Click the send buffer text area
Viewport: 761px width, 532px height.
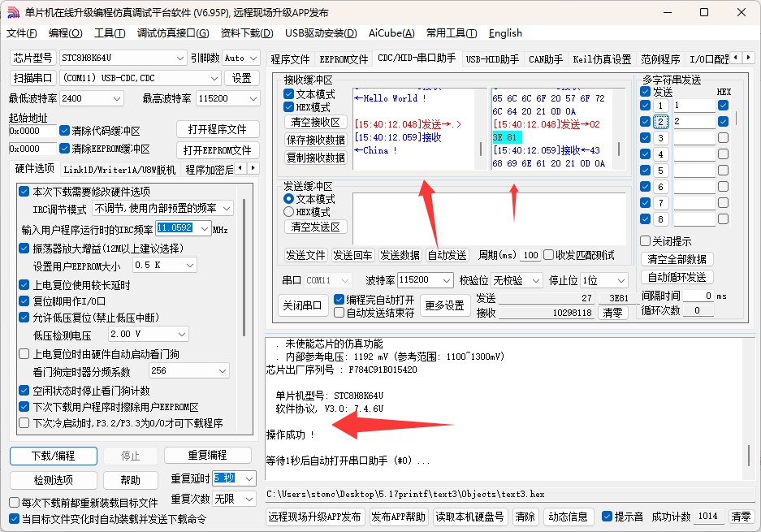pyautogui.click(x=489, y=218)
